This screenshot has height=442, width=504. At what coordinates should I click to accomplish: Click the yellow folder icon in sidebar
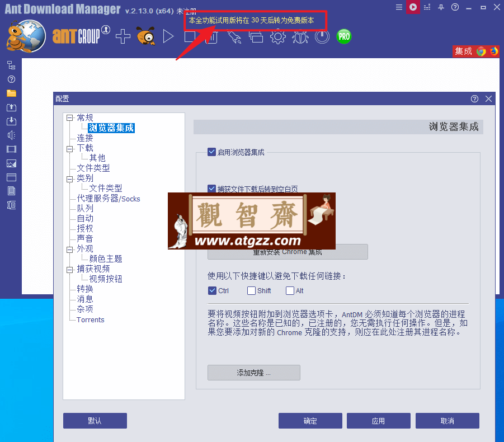tap(11, 93)
